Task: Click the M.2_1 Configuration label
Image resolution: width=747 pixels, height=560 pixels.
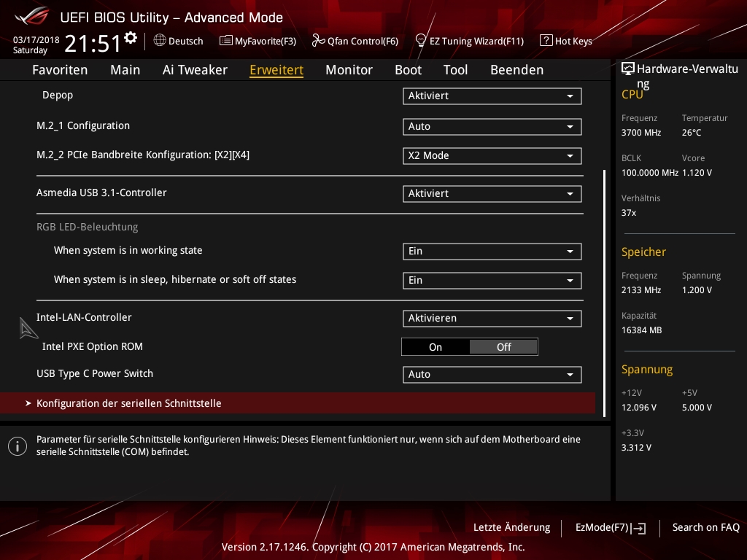Action: [x=83, y=125]
